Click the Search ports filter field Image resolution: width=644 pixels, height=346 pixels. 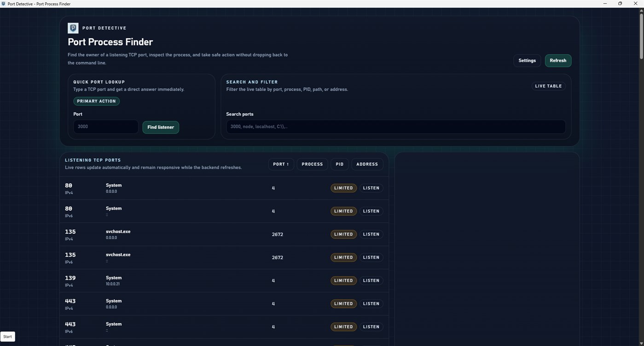click(395, 127)
